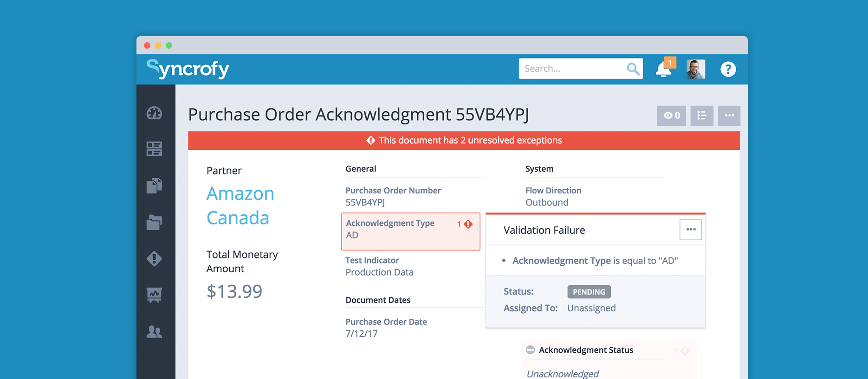Click the warning icon in exceptions banner

(x=370, y=140)
